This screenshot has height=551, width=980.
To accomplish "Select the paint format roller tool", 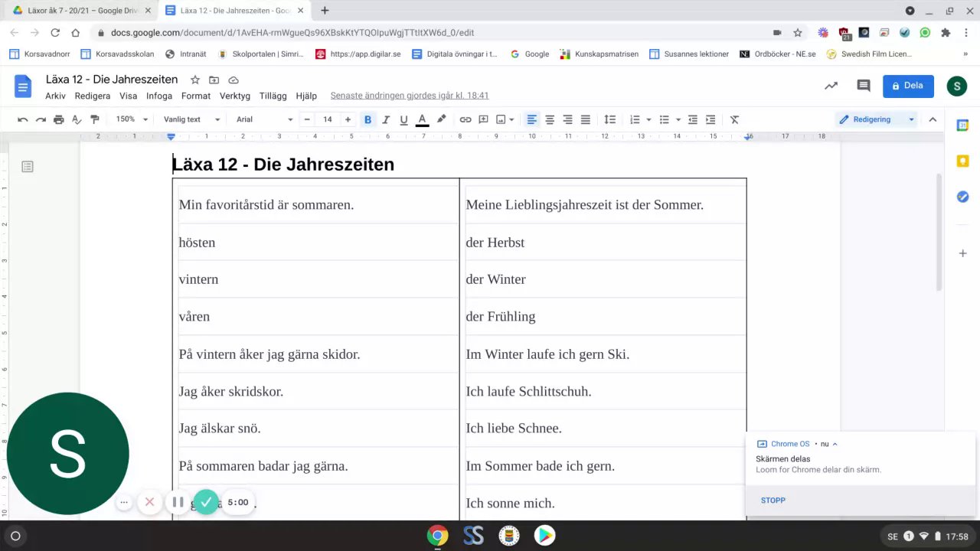I will coord(95,119).
